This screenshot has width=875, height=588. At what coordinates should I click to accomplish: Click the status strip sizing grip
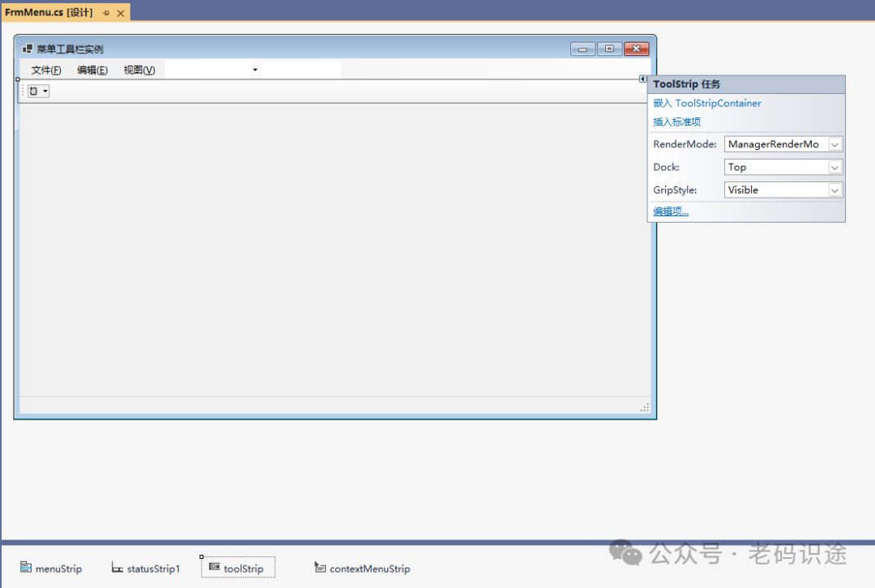point(645,407)
